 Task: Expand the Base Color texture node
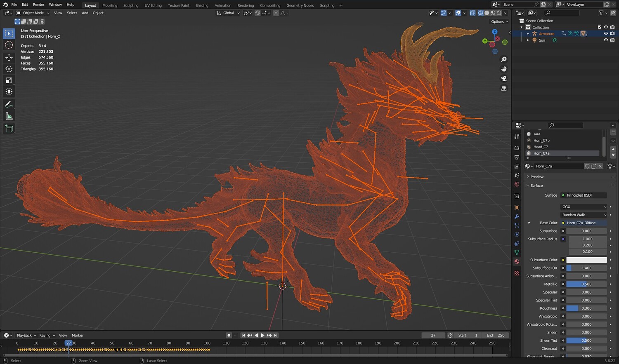click(x=529, y=223)
